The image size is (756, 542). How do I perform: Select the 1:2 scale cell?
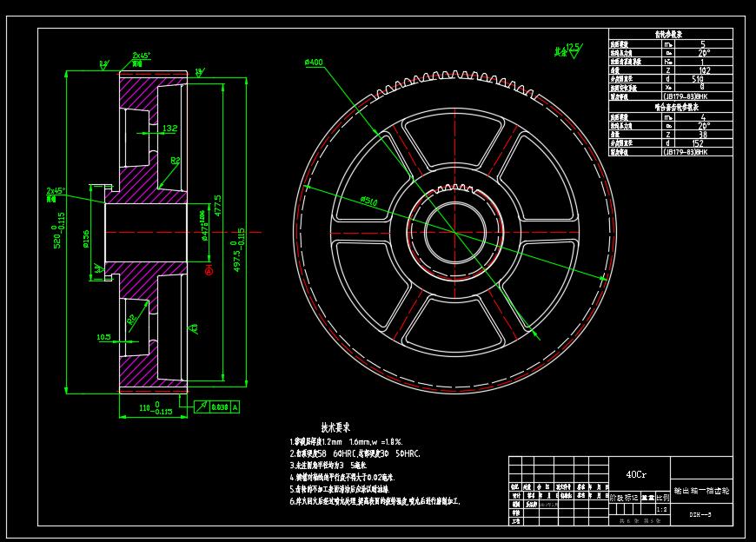click(x=662, y=509)
